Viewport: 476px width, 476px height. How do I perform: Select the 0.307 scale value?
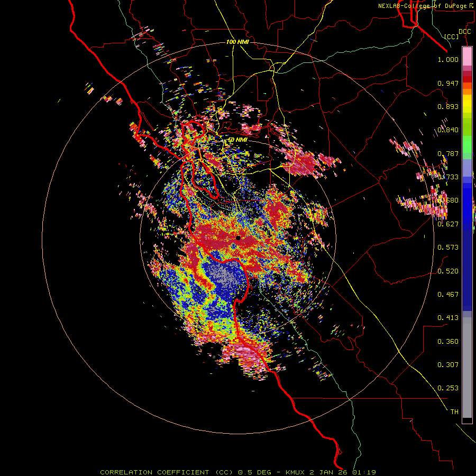coord(448,365)
